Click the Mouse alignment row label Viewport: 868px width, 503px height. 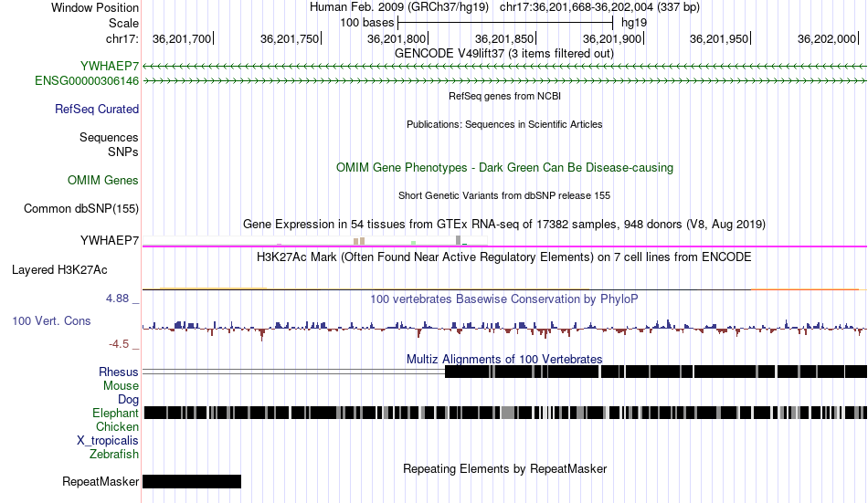121,385
